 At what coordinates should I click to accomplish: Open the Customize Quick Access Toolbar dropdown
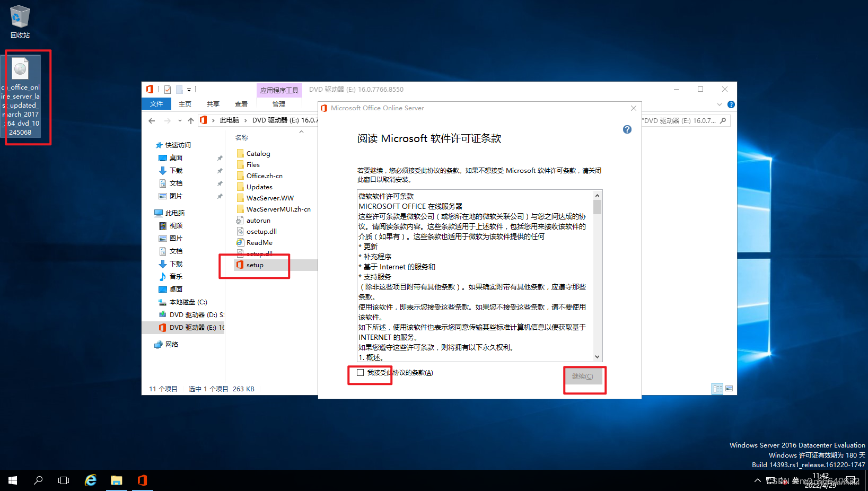pos(189,90)
